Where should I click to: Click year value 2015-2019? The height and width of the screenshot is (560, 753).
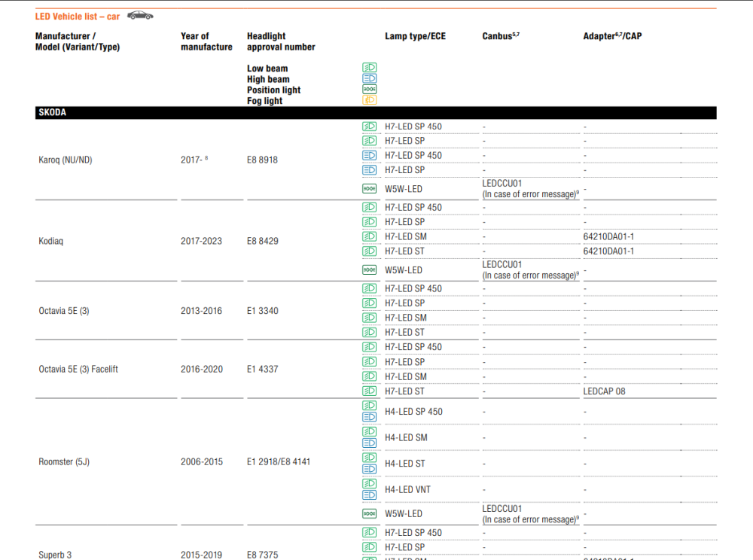point(201,555)
